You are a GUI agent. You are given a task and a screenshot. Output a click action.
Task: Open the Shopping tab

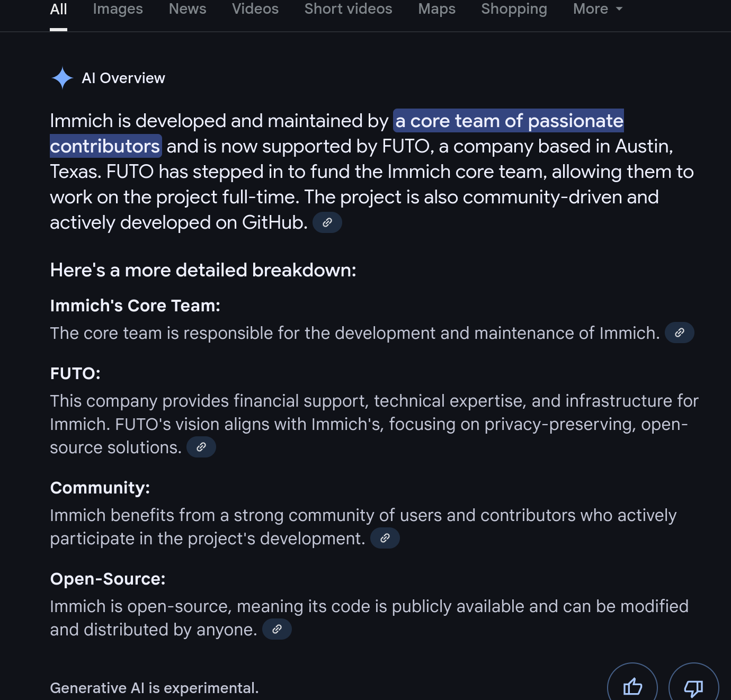click(514, 9)
